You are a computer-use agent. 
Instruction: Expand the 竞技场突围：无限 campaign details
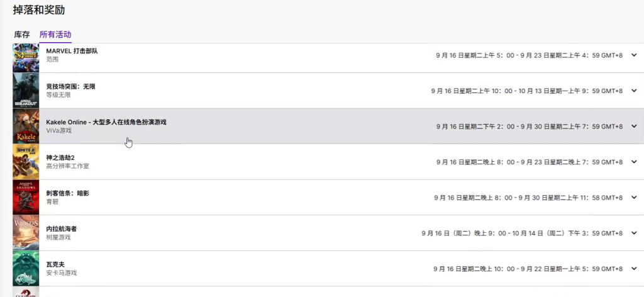tap(634, 91)
